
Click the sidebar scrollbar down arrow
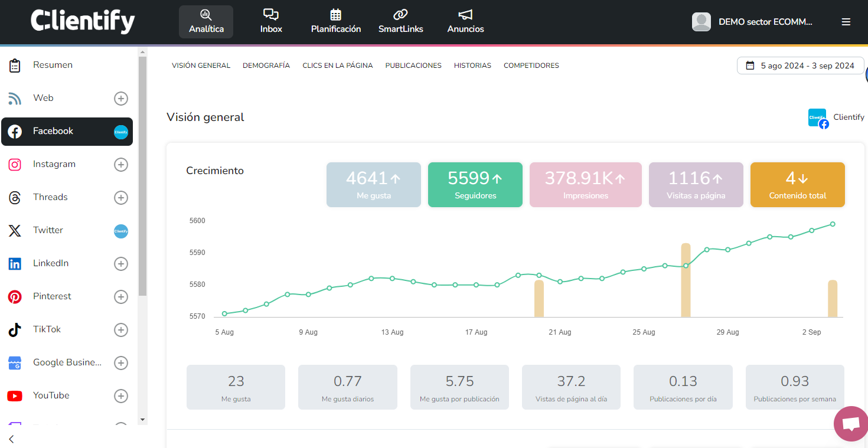tap(142, 420)
